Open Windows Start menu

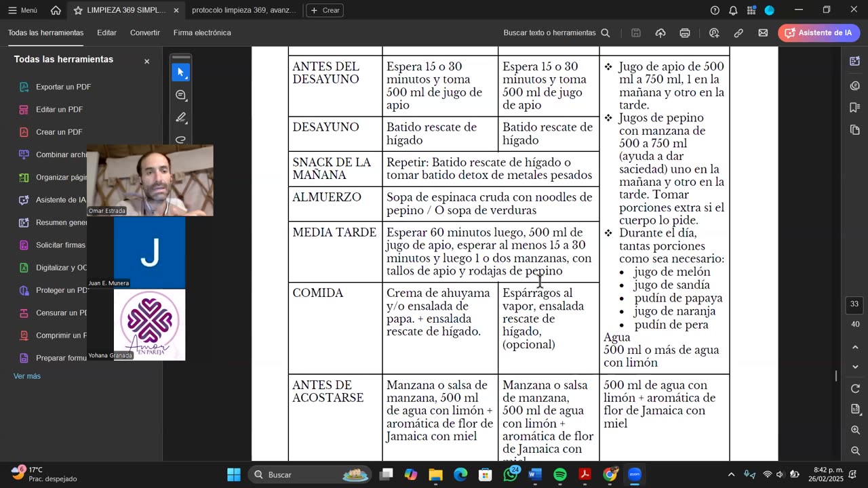click(234, 474)
